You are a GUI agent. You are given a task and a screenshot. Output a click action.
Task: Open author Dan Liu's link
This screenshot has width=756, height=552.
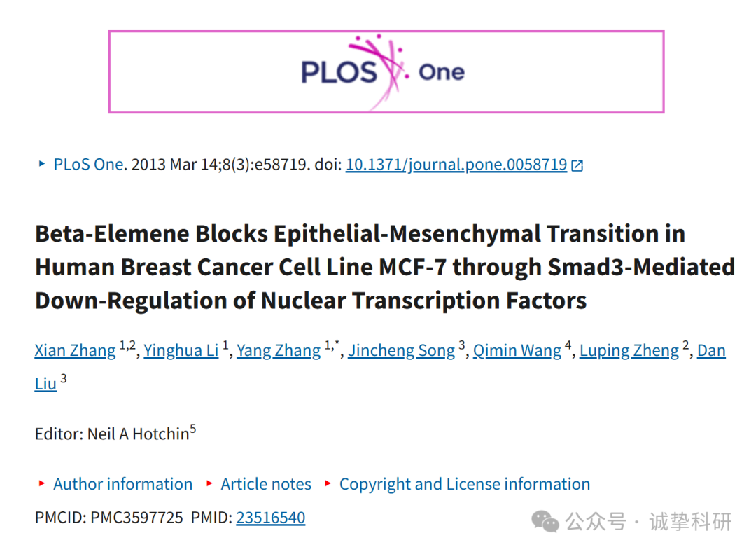(711, 350)
